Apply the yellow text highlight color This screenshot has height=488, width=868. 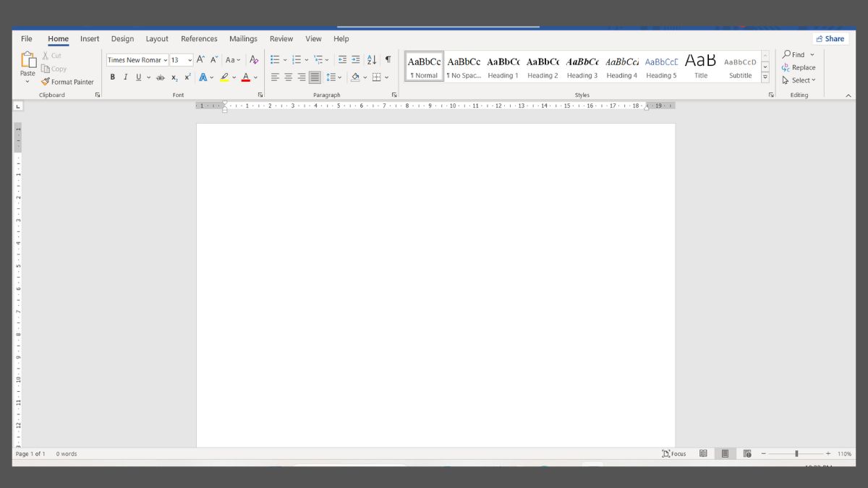(x=225, y=77)
